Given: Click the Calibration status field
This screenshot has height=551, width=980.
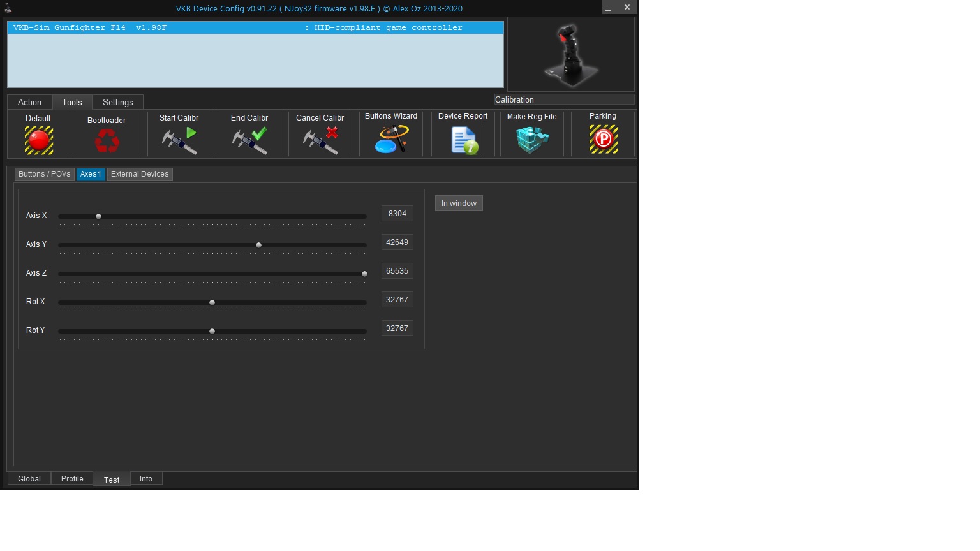Looking at the screenshot, I should coord(564,99).
